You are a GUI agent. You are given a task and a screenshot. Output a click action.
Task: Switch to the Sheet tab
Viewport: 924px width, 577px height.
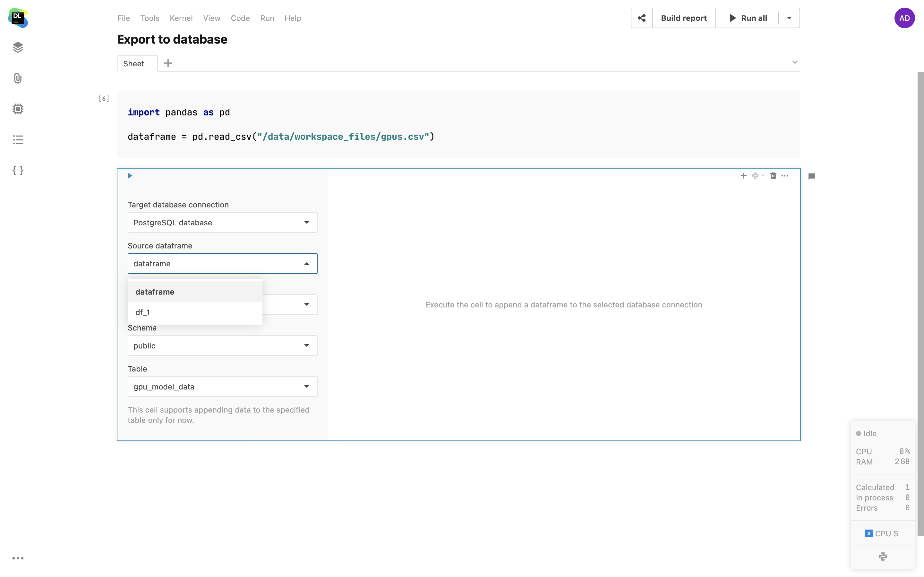pyautogui.click(x=134, y=64)
